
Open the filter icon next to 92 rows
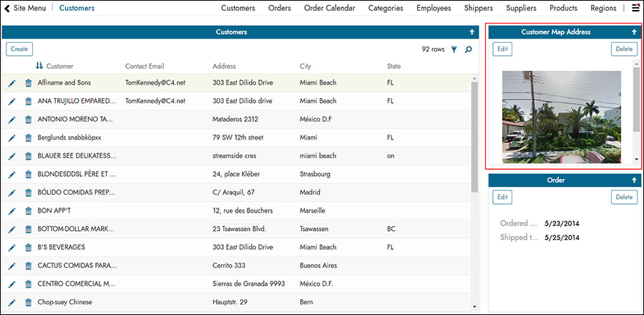(x=454, y=50)
